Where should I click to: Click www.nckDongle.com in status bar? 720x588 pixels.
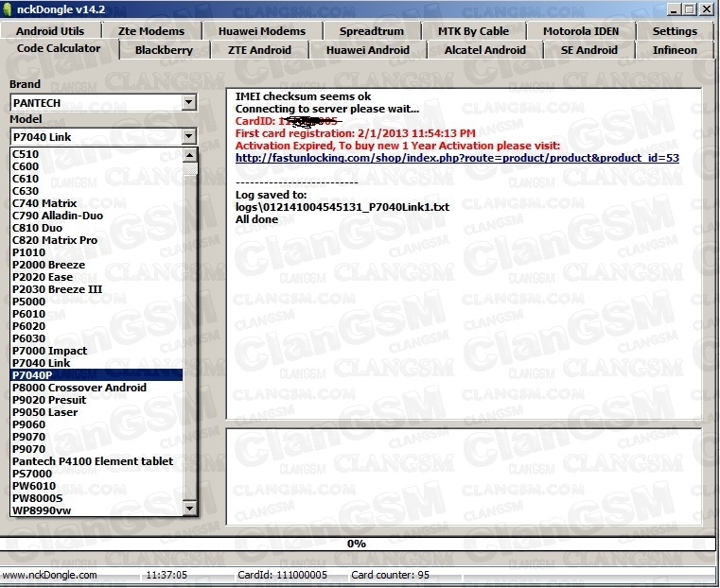[x=49, y=575]
